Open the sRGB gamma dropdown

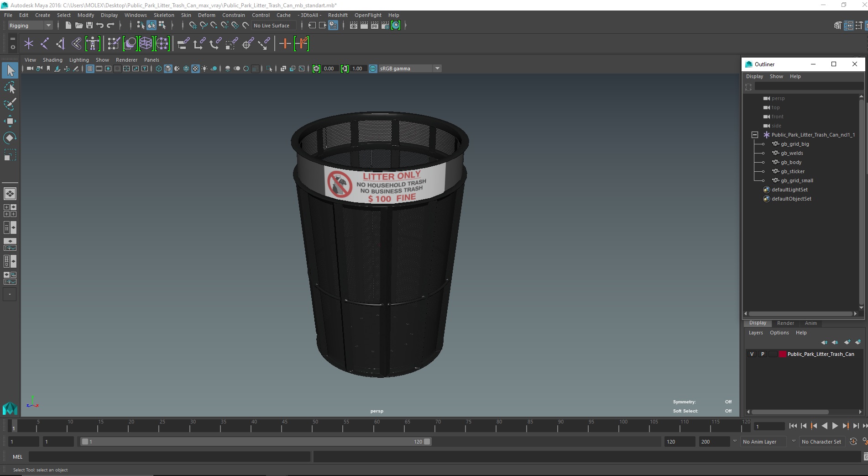pos(409,69)
